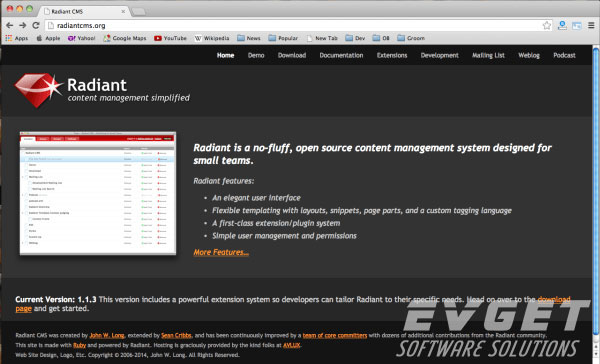Open the Apps shortcut in the bookmarks bar
The image size is (600, 364).
pyautogui.click(x=17, y=38)
